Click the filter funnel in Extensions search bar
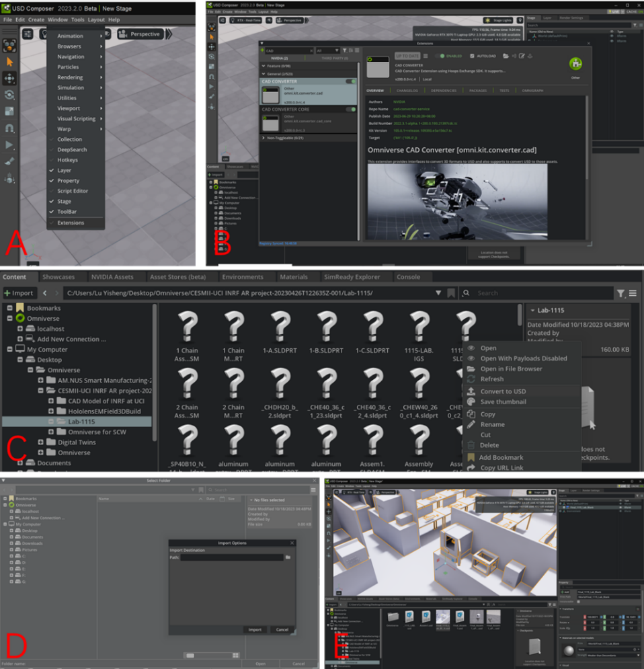This screenshot has width=644, height=669. pyautogui.click(x=345, y=50)
